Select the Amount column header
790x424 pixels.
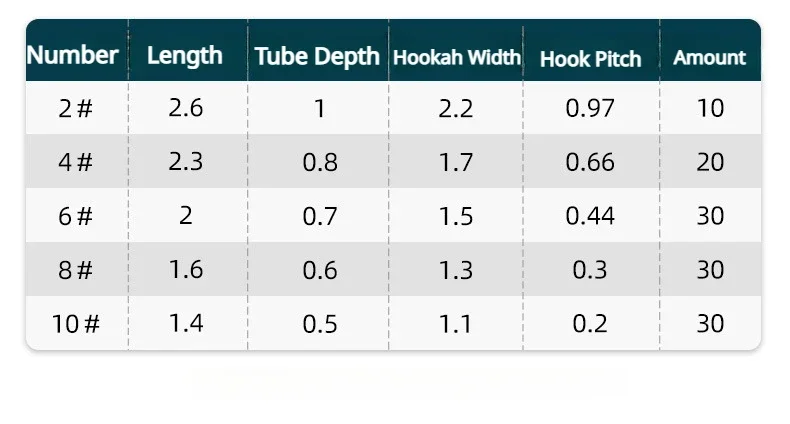(x=709, y=58)
